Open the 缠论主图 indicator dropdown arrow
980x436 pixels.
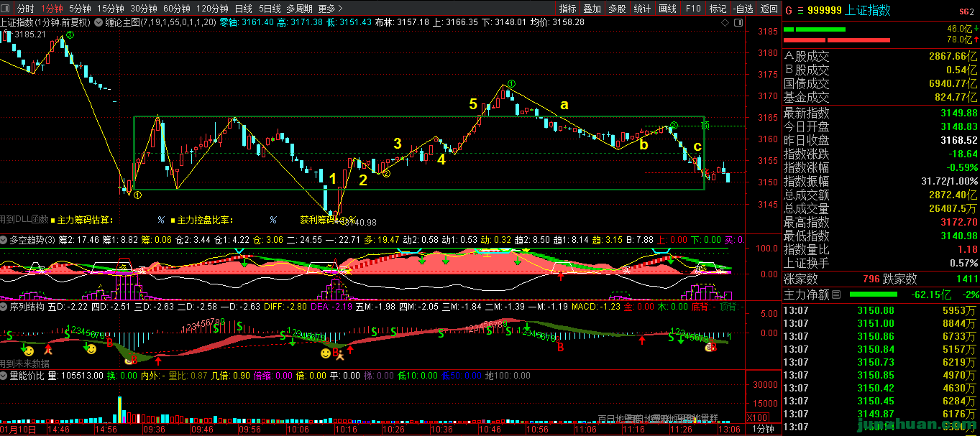coord(99,22)
